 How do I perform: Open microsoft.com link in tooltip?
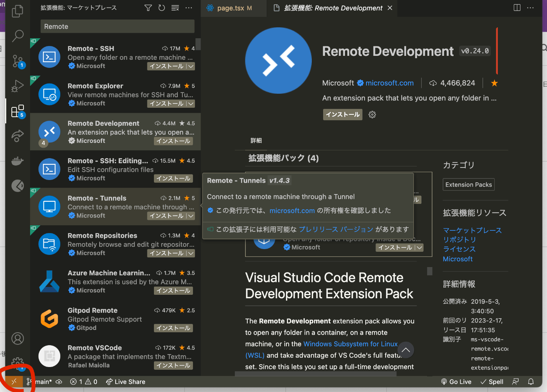pos(292,210)
